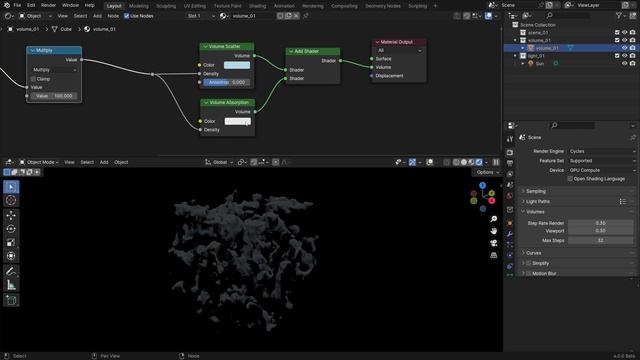640x360 pixels.
Task: Click the Blender logo menu icon
Action: pyautogui.click(x=7, y=5)
